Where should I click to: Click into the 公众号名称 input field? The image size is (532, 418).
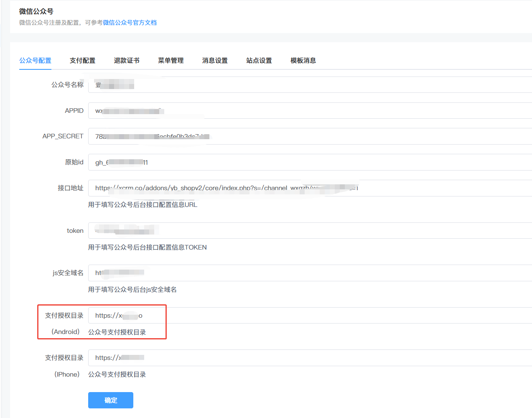309,85
